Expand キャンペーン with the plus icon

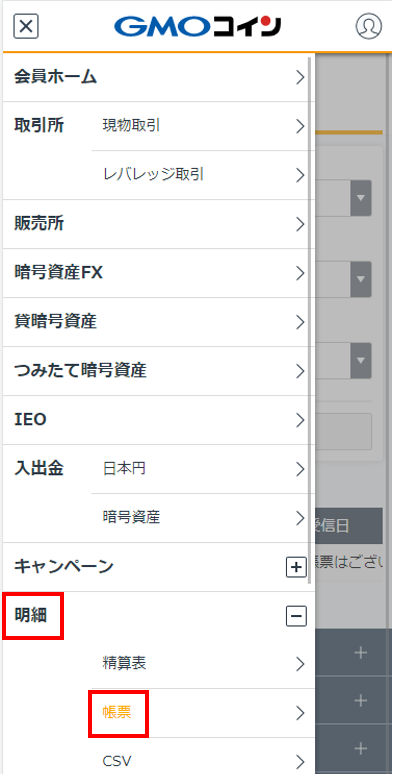pos(296,567)
